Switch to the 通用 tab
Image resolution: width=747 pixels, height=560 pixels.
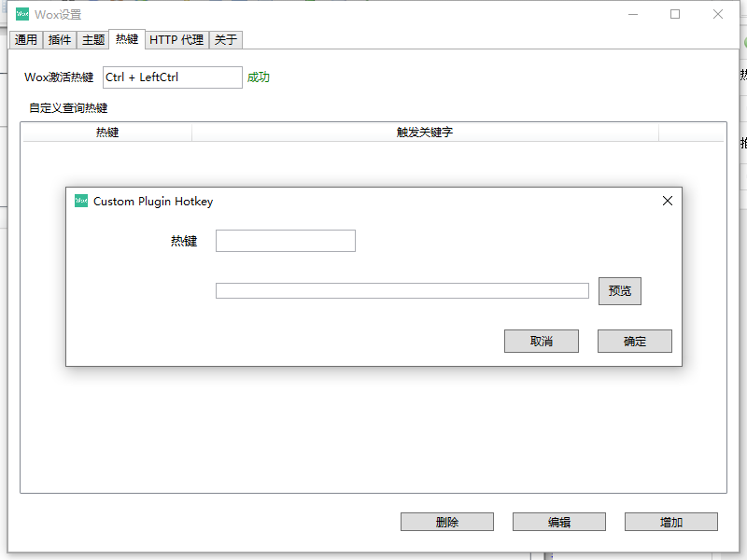pyautogui.click(x=26, y=39)
